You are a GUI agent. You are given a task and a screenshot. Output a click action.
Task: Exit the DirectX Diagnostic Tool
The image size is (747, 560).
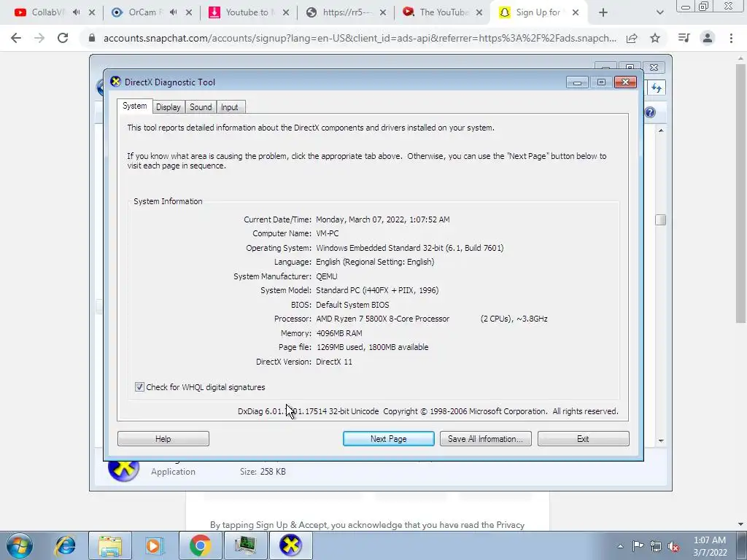pyautogui.click(x=583, y=438)
